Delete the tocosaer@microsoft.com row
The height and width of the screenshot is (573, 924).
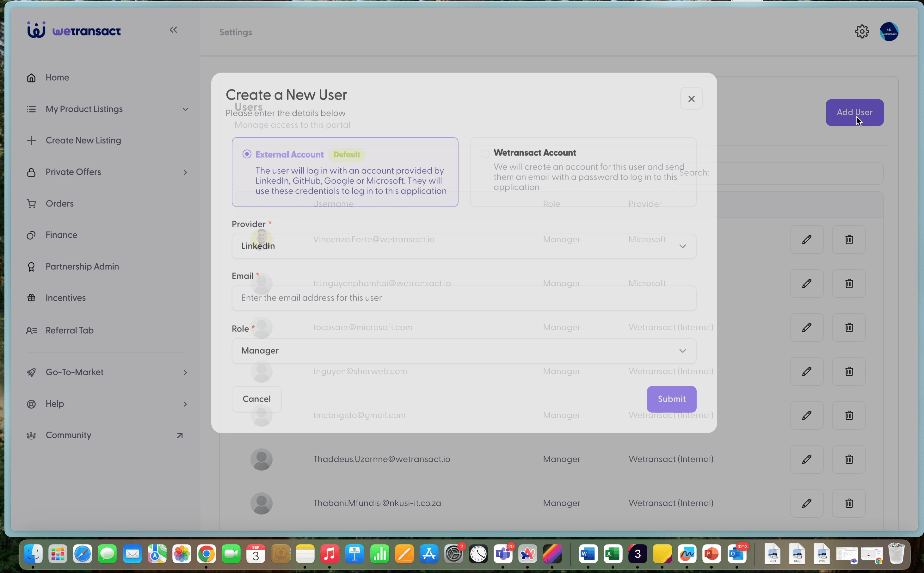(x=849, y=327)
